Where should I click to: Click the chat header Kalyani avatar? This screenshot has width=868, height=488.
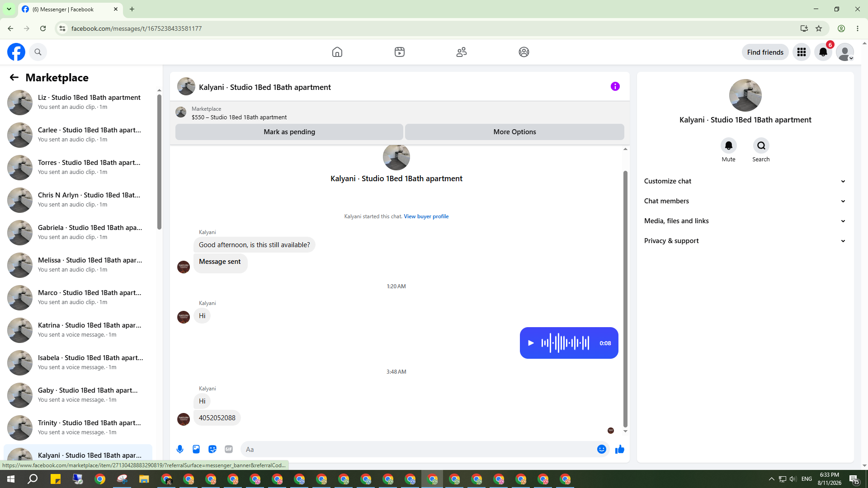coord(186,86)
